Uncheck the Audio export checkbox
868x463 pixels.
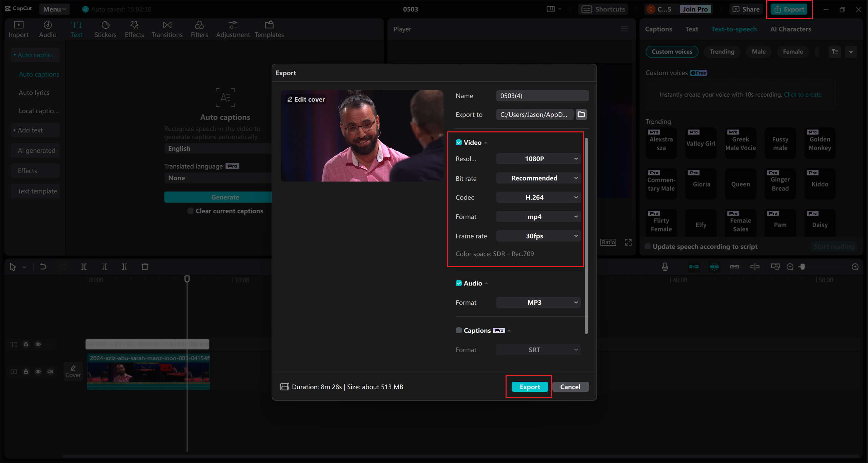459,283
